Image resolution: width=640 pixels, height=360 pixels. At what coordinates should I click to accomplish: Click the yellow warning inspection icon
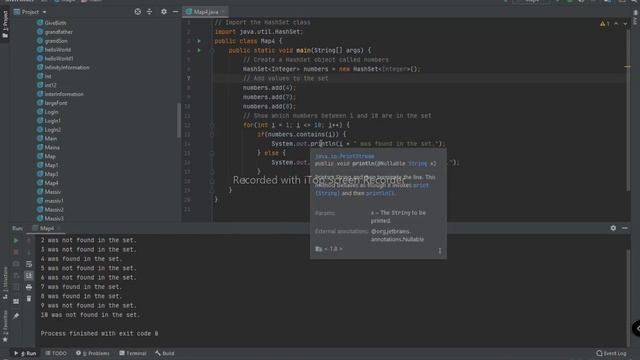(x=602, y=24)
